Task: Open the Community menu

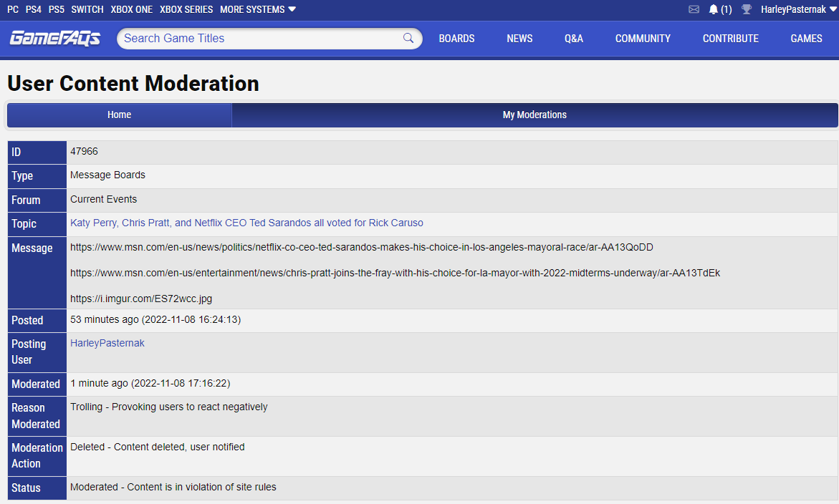Action: point(643,39)
